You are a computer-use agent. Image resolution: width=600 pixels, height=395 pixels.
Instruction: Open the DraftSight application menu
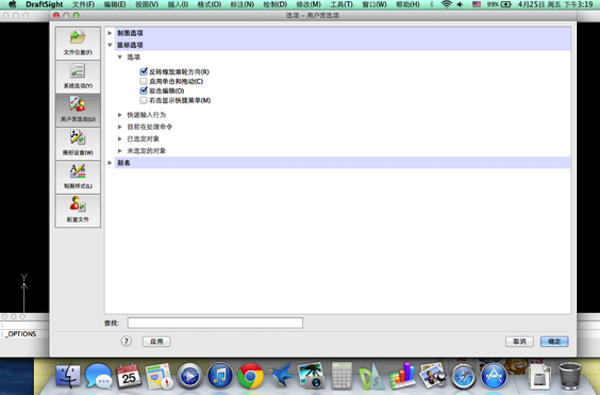pos(44,5)
